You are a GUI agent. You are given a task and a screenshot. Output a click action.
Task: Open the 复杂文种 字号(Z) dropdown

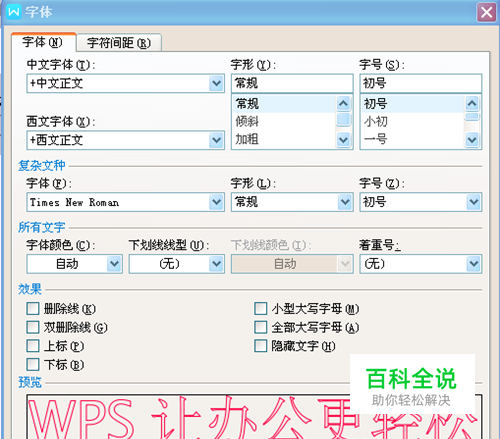coord(473,202)
